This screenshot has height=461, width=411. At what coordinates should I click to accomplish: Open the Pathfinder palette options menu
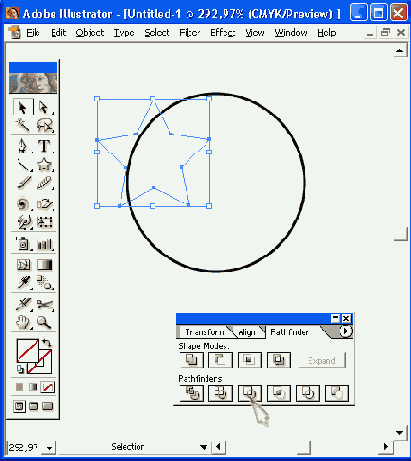[x=345, y=331]
